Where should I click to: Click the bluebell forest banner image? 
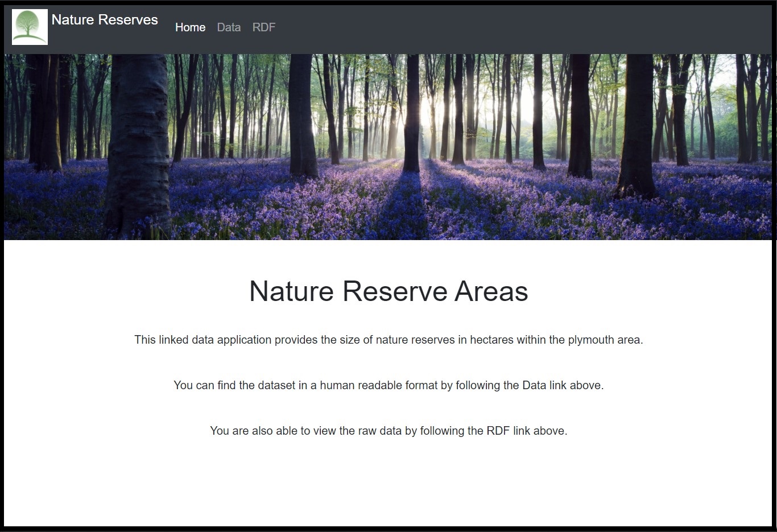[388, 147]
